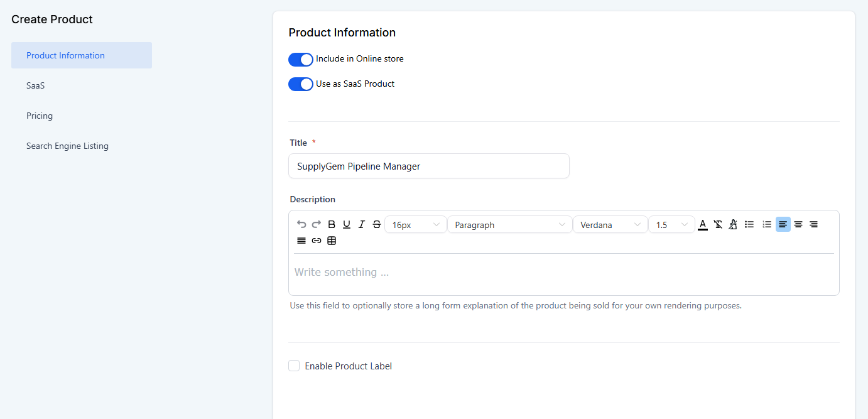Image resolution: width=868 pixels, height=419 pixels.
Task: Toggle strikethrough text formatting
Action: pyautogui.click(x=377, y=224)
